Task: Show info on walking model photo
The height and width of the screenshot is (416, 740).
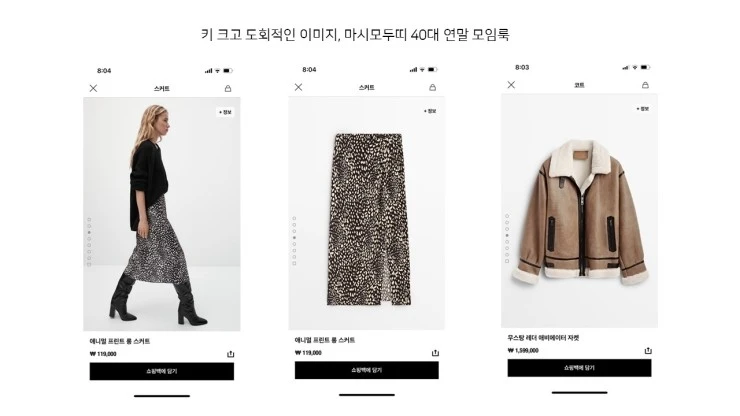Action: pyautogui.click(x=226, y=112)
